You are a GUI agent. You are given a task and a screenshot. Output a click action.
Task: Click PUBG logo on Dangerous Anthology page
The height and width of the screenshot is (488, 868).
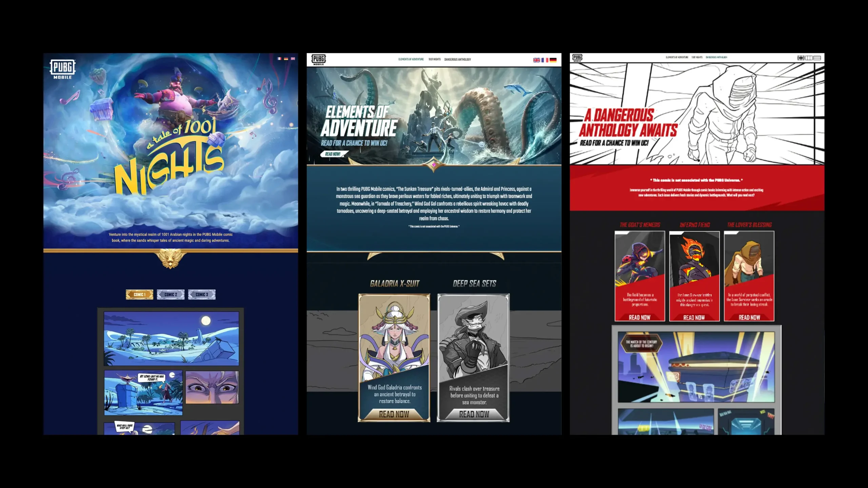(577, 58)
